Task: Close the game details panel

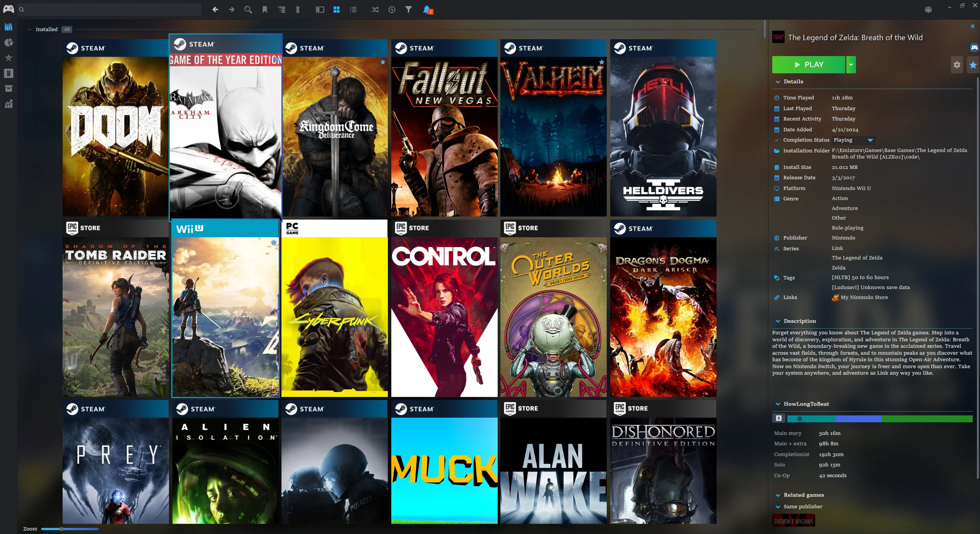Action: [x=972, y=26]
